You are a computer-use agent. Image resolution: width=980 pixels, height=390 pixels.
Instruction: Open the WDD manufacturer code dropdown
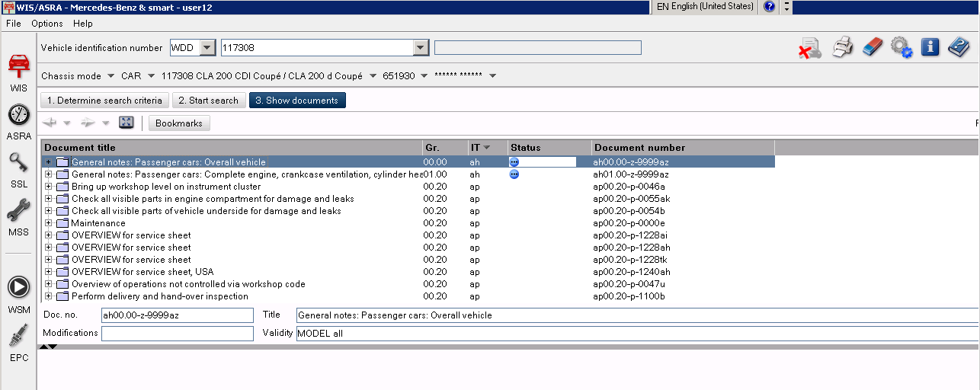(x=207, y=48)
